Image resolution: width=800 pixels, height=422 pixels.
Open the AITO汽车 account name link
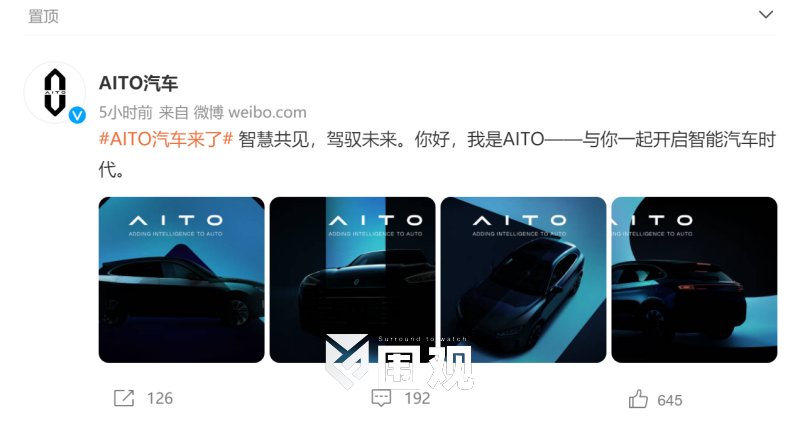[138, 83]
